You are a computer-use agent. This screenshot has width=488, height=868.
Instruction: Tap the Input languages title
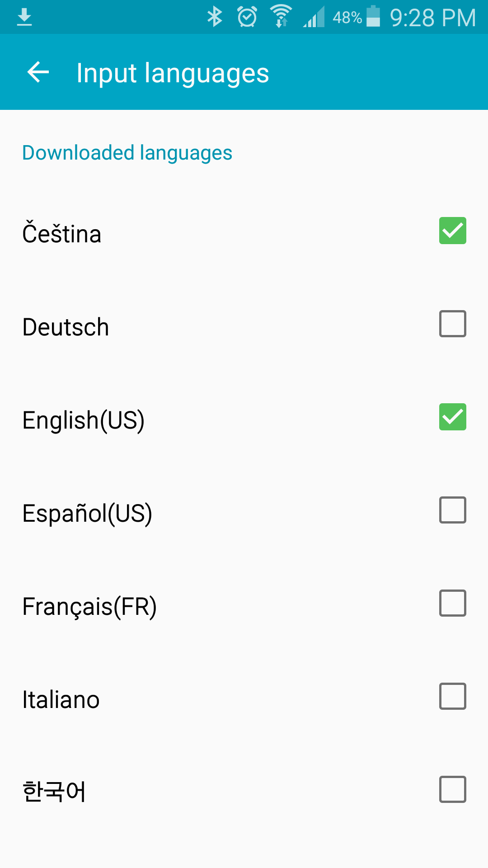(x=173, y=73)
